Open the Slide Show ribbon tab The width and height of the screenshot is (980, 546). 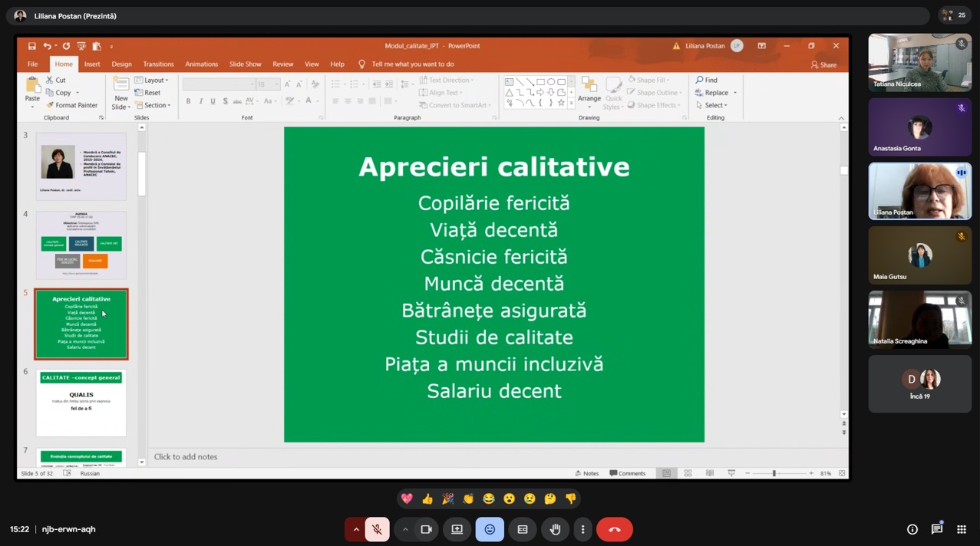[245, 64]
